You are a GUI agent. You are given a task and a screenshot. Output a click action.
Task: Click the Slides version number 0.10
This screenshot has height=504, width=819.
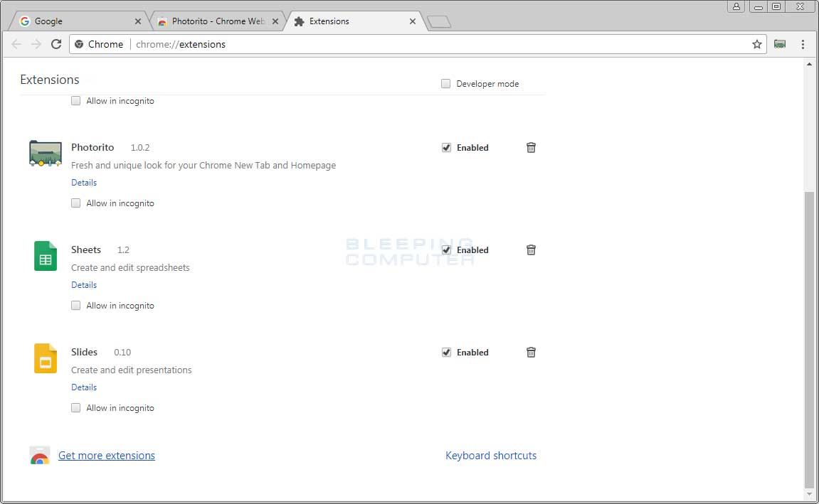pos(123,352)
